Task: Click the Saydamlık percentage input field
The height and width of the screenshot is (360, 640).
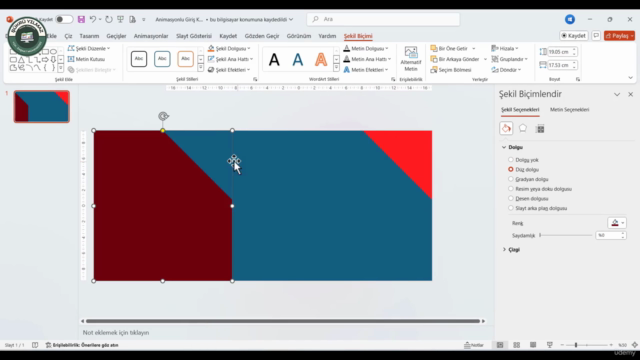Action: tap(611, 235)
